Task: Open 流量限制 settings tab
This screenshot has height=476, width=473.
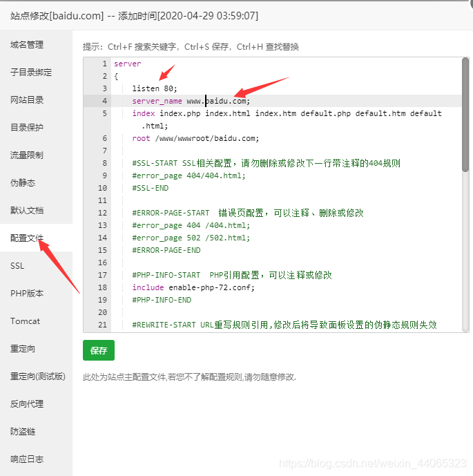Action: pos(27,155)
